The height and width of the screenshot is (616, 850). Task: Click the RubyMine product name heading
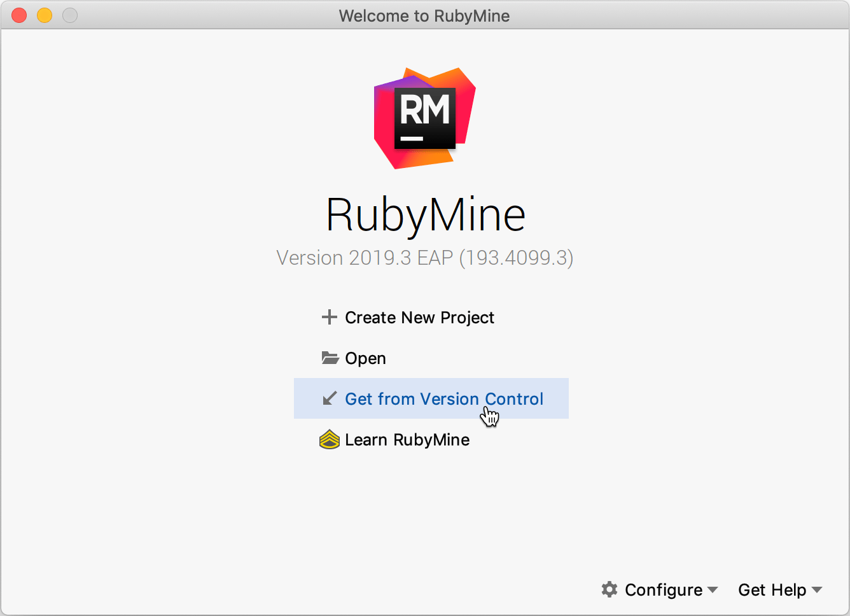426,215
